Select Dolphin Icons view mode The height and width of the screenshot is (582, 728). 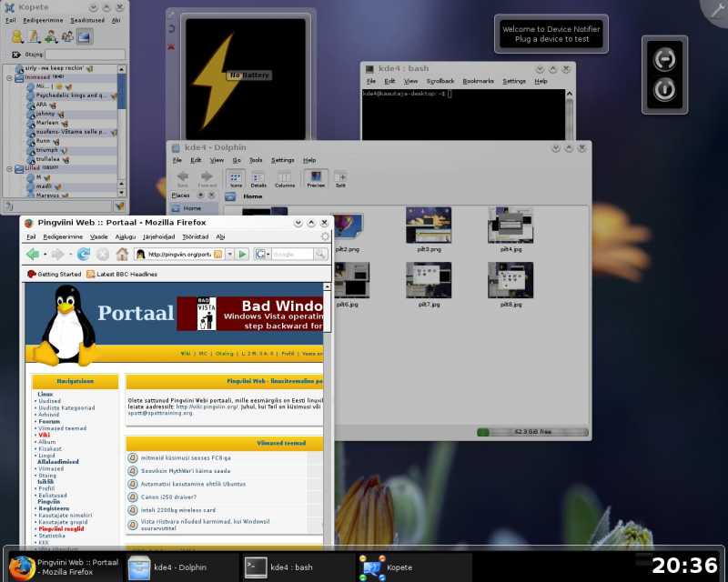coord(236,178)
